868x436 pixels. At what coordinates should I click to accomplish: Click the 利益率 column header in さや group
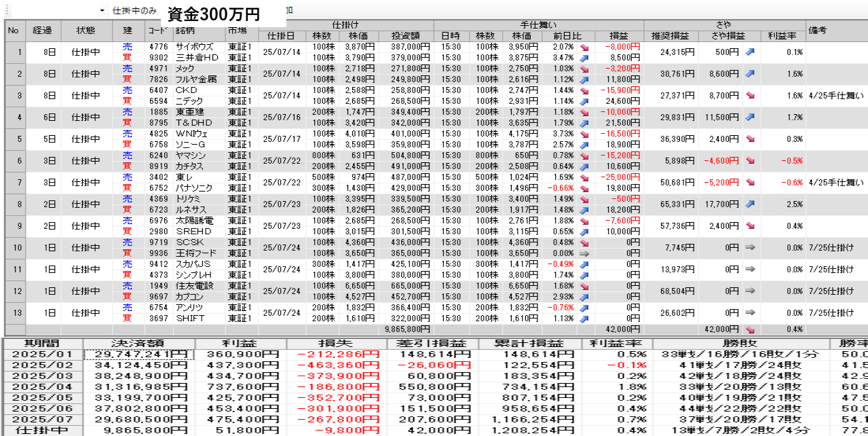(x=782, y=36)
